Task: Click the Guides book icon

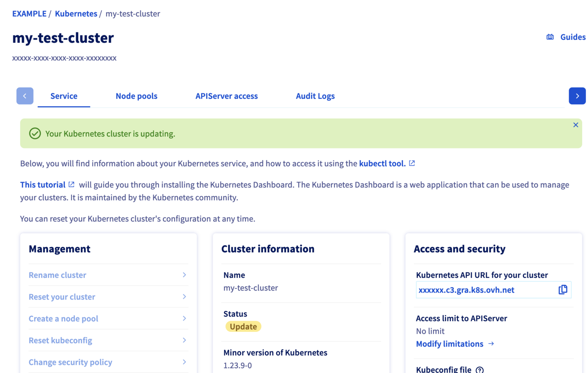Action: (550, 37)
